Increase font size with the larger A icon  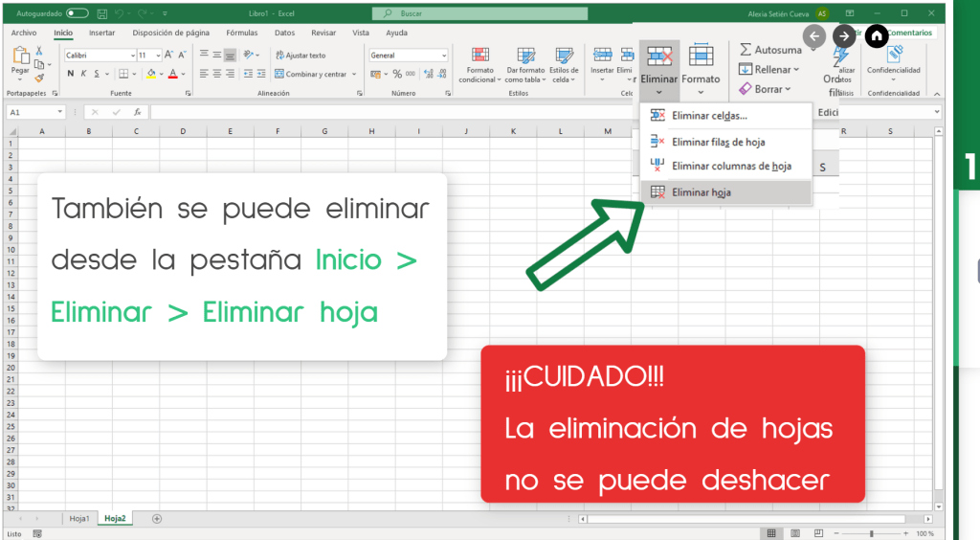click(168, 55)
